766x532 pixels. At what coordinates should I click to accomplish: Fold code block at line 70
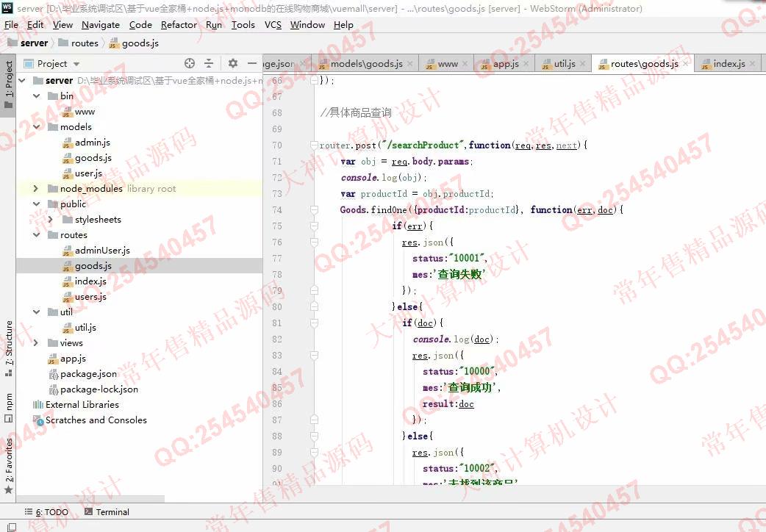314,145
